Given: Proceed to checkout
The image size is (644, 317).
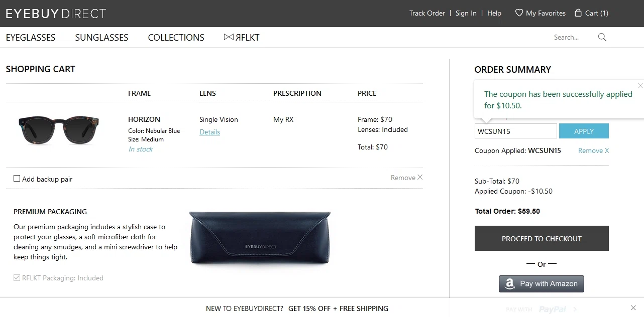Looking at the screenshot, I should point(542,238).
